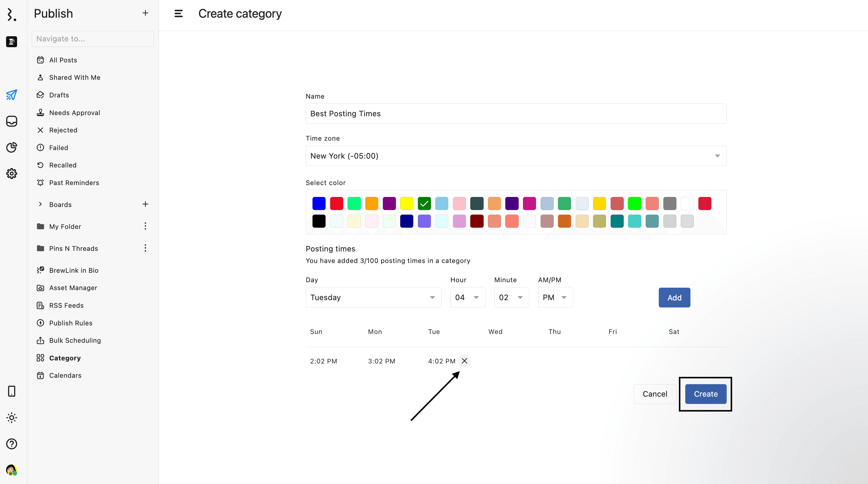Open the Day dropdown showing Tuesday
The width and height of the screenshot is (868, 484).
(373, 297)
